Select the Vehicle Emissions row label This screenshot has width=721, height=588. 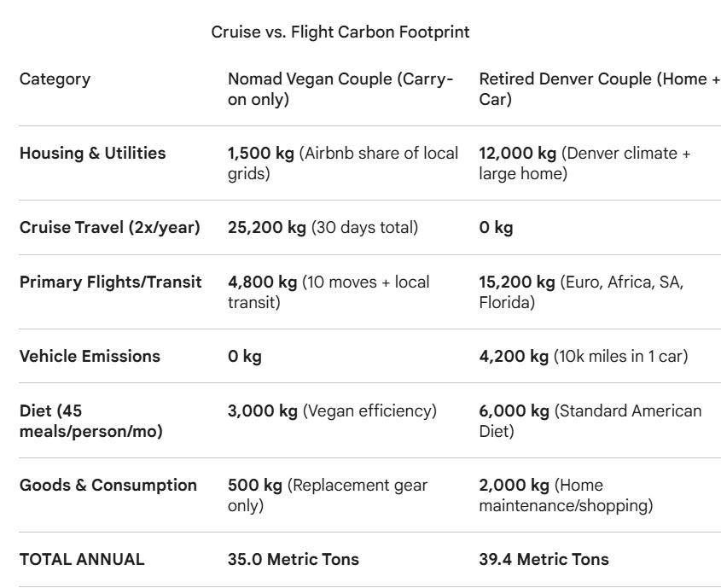pyautogui.click(x=90, y=356)
